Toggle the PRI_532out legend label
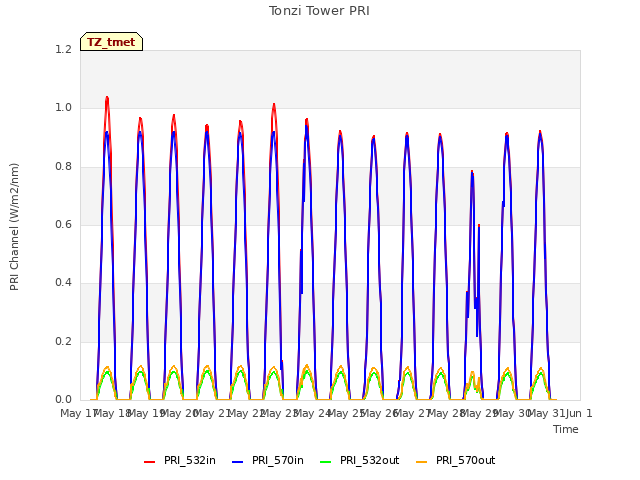 click(369, 460)
